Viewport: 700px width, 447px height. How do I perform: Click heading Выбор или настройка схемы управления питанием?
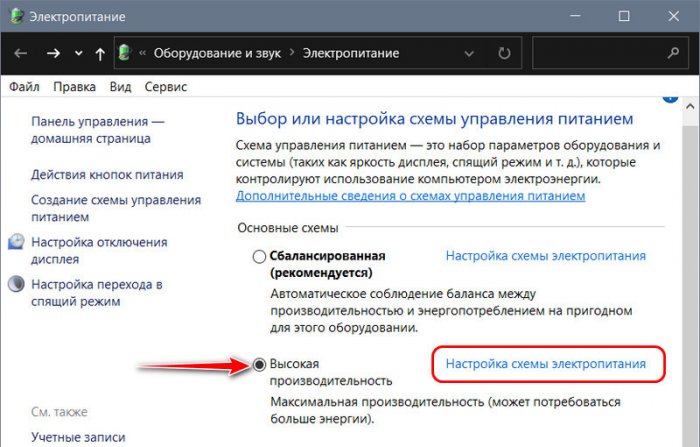coord(434,119)
